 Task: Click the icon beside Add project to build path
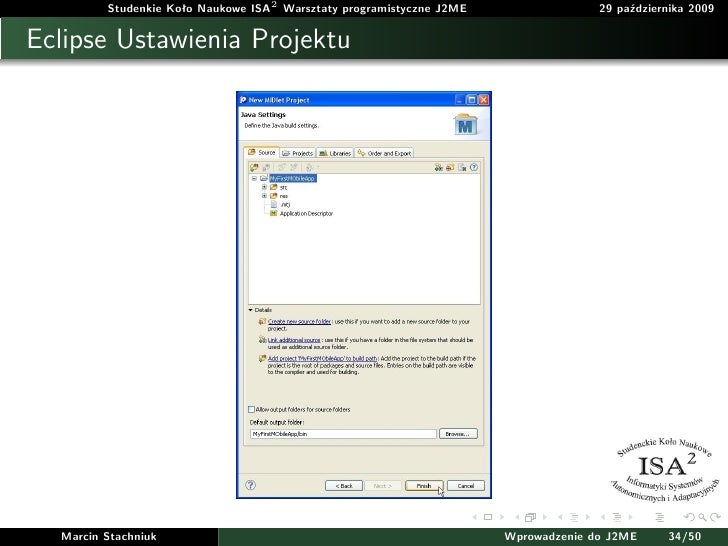[262, 358]
